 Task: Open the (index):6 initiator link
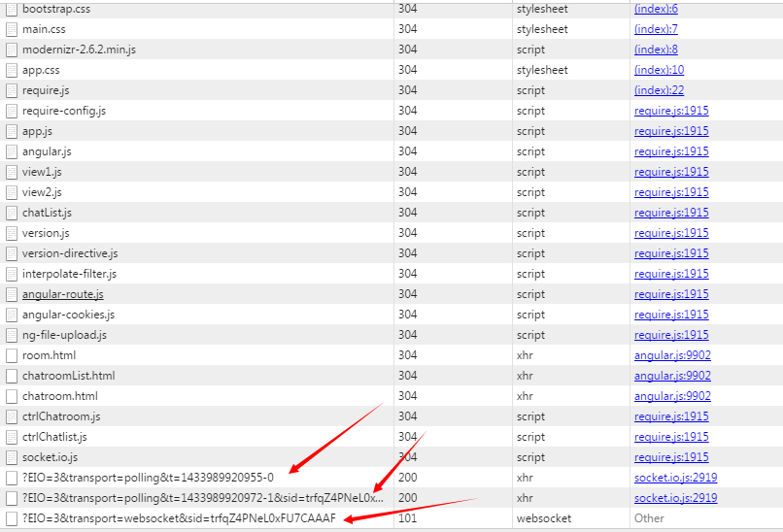(x=656, y=9)
